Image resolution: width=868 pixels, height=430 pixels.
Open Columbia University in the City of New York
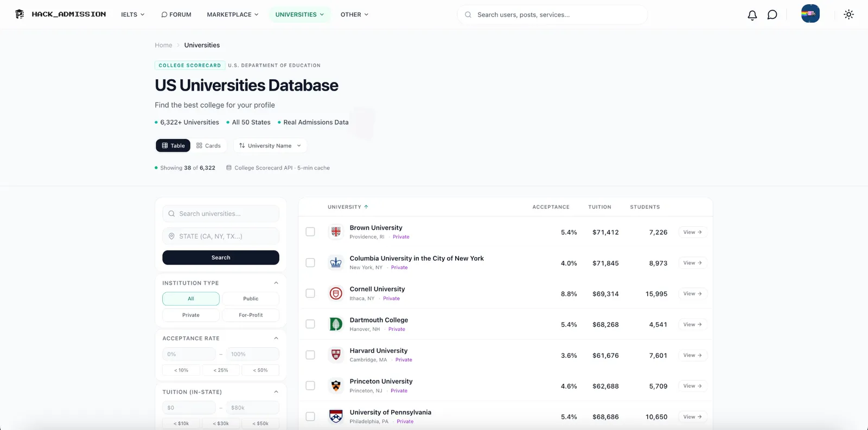[417, 258]
